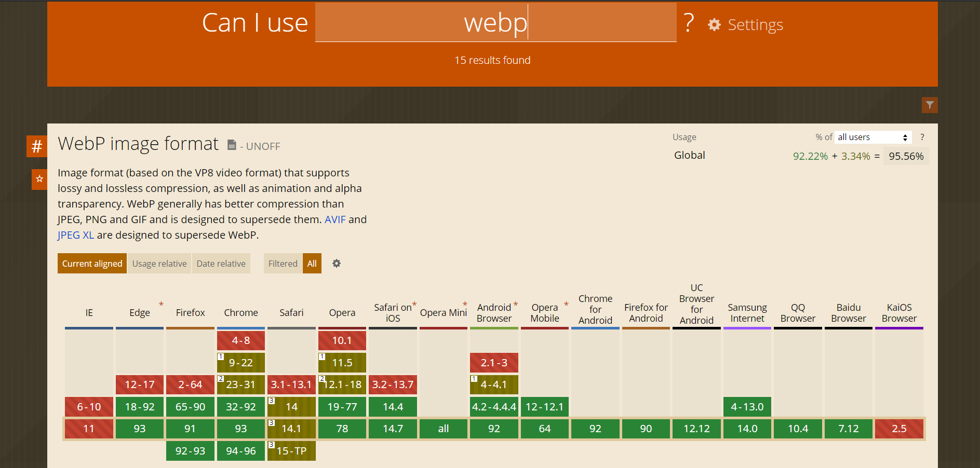This screenshot has height=468, width=980.
Task: Click Chrome 4-8 cell
Action: [241, 340]
